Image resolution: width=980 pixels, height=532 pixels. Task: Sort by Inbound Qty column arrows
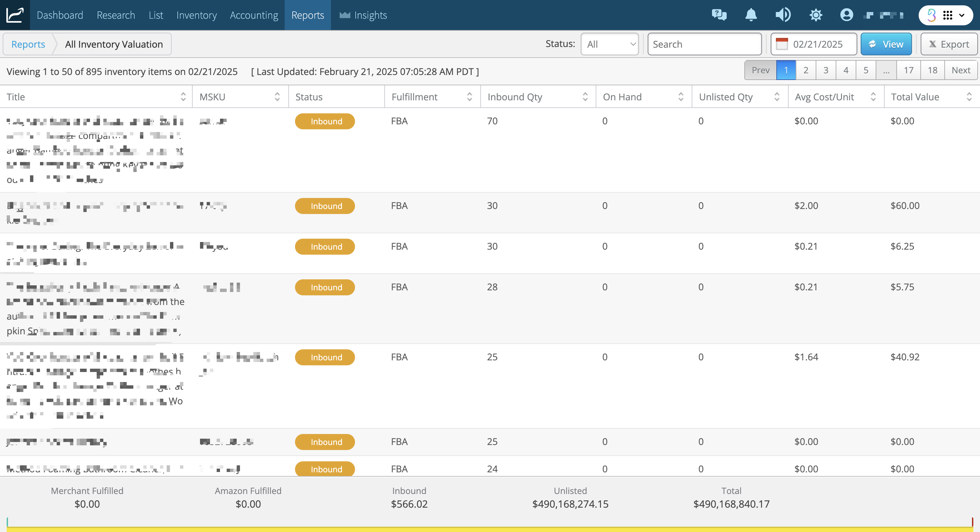(x=585, y=97)
